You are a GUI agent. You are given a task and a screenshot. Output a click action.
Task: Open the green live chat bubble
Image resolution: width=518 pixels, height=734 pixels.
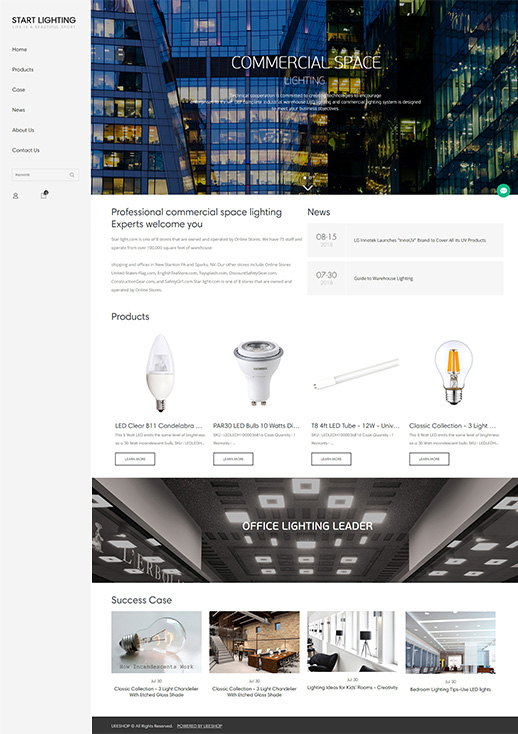point(503,191)
